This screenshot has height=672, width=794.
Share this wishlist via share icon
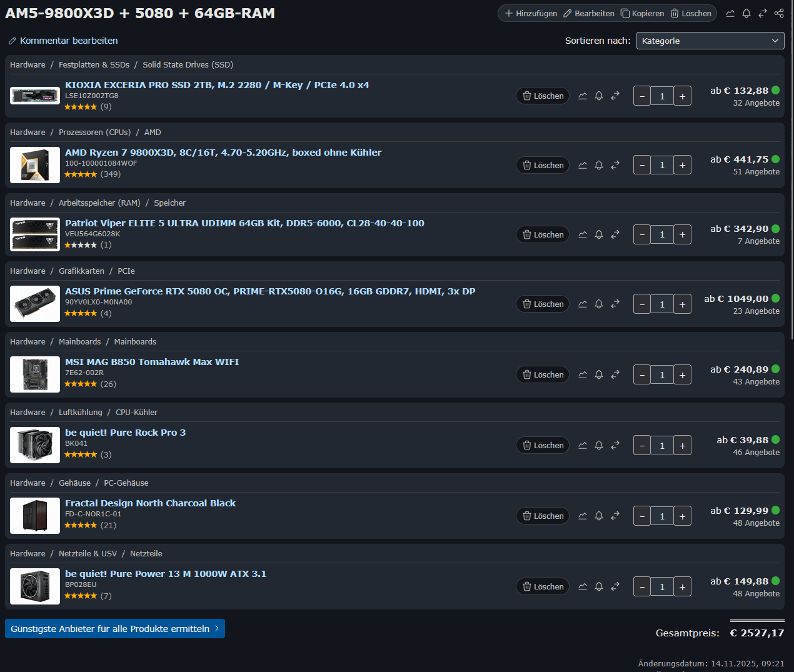(x=779, y=13)
